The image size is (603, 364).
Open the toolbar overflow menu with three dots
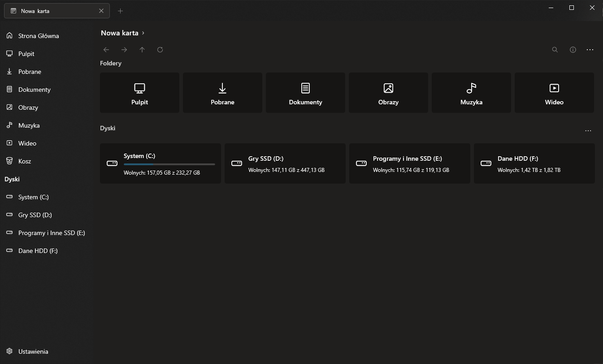click(590, 49)
